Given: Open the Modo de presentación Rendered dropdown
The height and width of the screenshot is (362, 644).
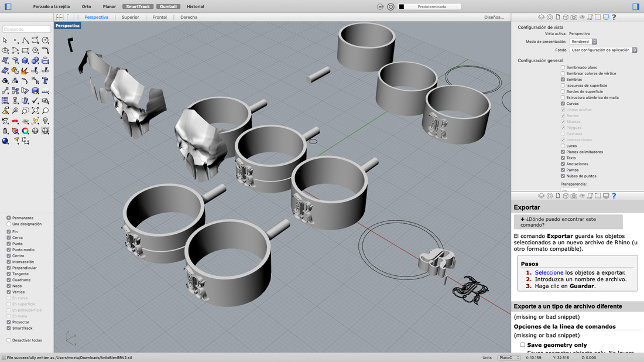Looking at the screenshot, I should click(583, 42).
